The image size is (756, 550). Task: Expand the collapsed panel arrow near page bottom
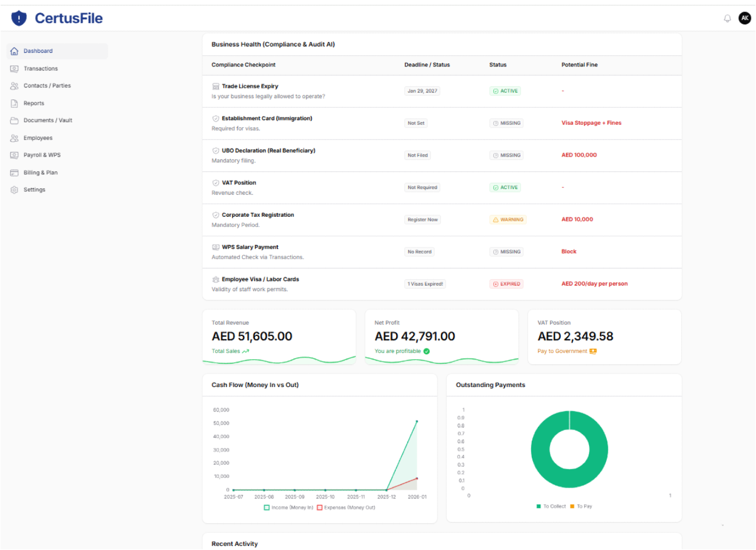tap(722, 525)
